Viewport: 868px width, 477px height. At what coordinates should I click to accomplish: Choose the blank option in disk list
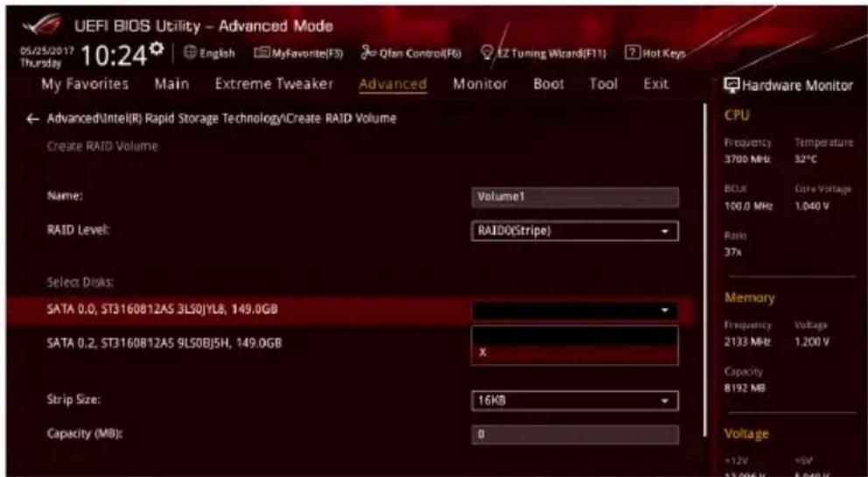click(x=575, y=335)
